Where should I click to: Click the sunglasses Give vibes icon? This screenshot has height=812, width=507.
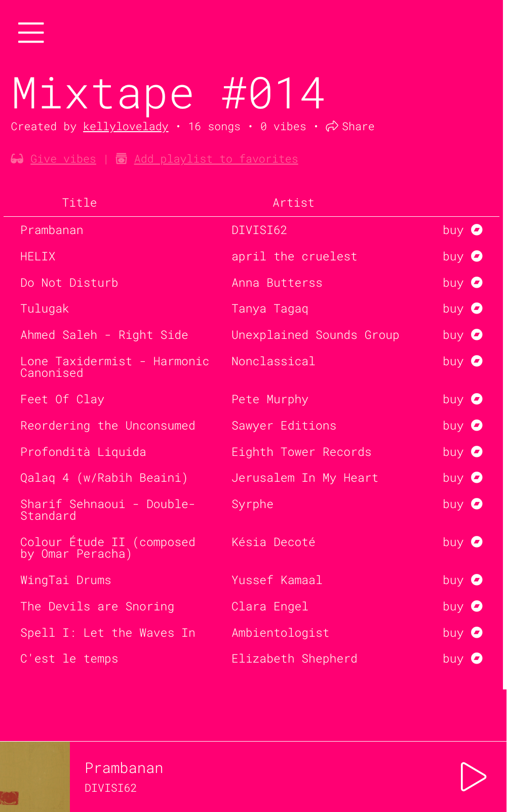tap(17, 159)
